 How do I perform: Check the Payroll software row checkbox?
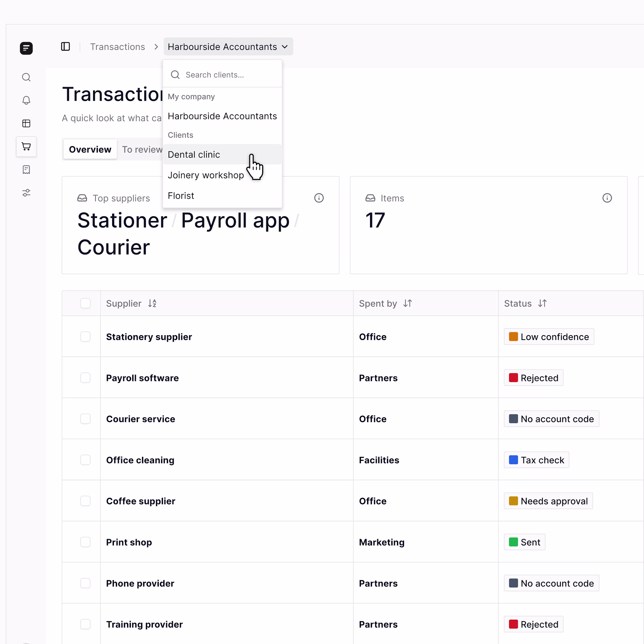coord(85,378)
